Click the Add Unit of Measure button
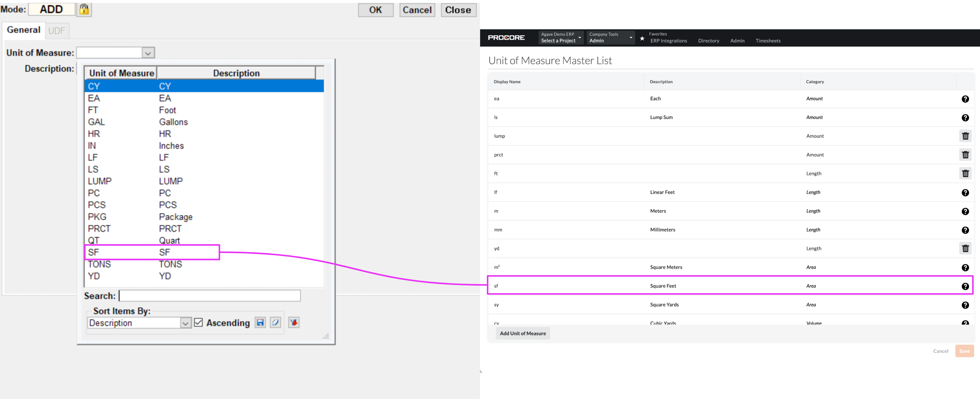Viewport: 980px width, 402px height. coord(522,333)
